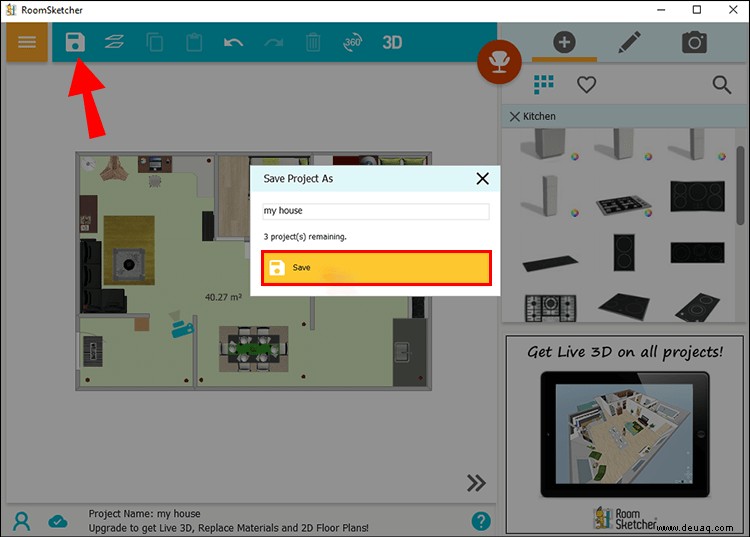Click the 40.27 m² area label

(x=223, y=297)
